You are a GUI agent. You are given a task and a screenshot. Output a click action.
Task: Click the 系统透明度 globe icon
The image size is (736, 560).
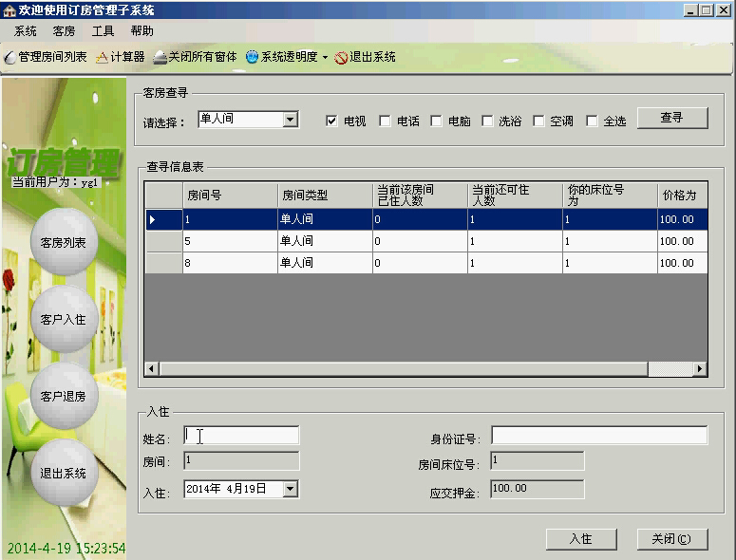[252, 57]
